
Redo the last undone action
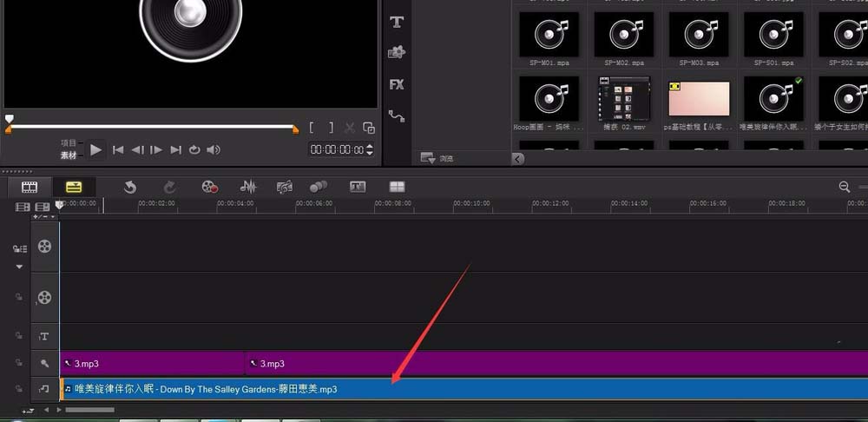point(170,188)
